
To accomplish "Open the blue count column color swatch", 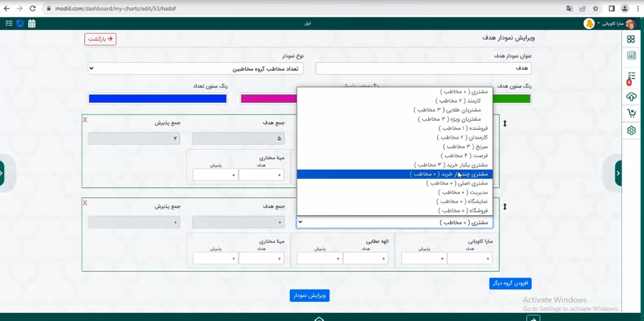I will pos(157,99).
